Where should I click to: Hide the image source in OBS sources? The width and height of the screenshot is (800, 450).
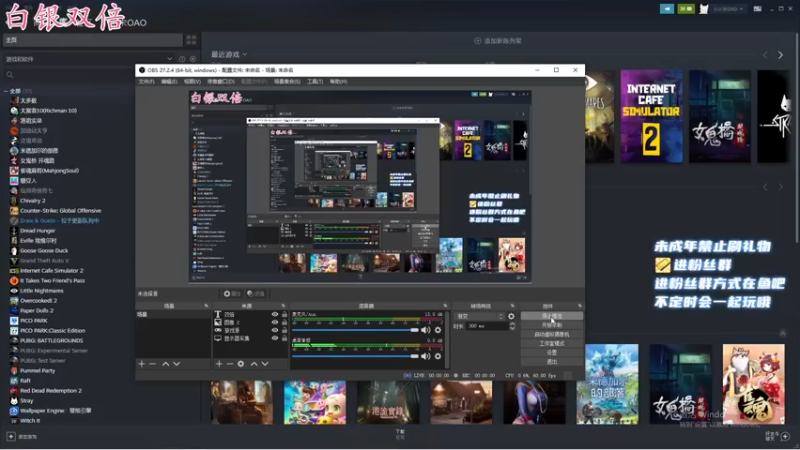(275, 322)
